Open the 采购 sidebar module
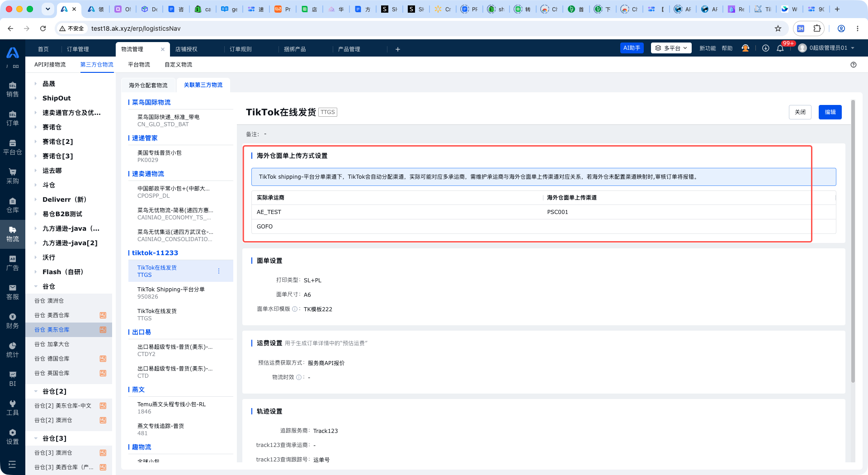The height and width of the screenshot is (475, 868). click(13, 176)
